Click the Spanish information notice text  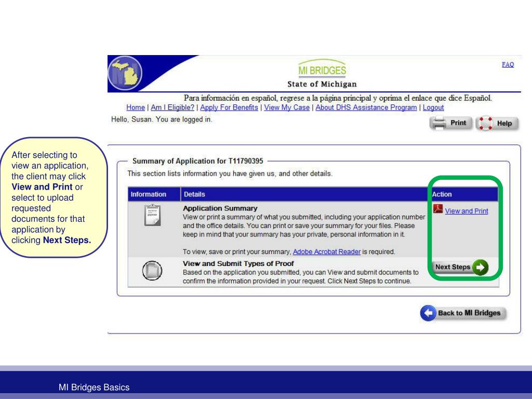(338, 98)
